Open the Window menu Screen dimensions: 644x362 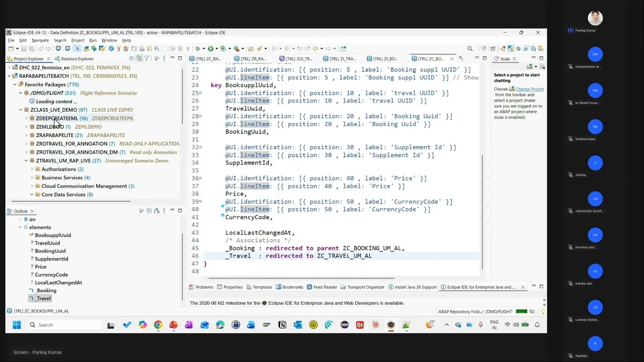(x=109, y=40)
